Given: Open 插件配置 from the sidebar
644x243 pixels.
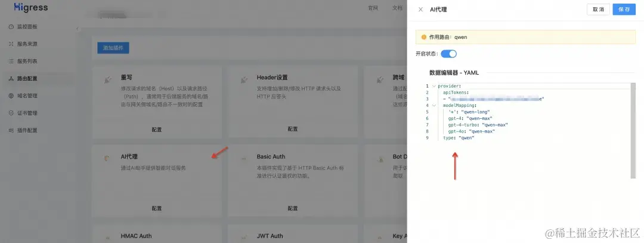Looking at the screenshot, I should click(x=27, y=130).
